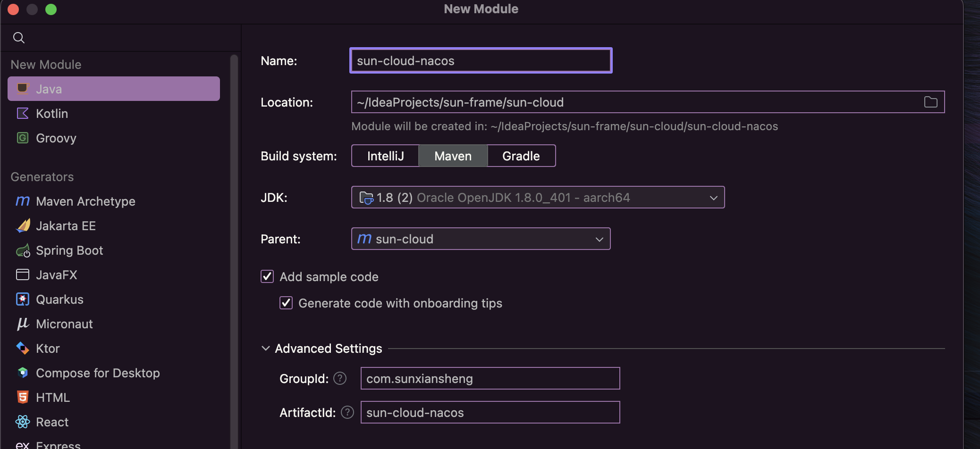Select Groovy module type
The width and height of the screenshot is (980, 449).
point(114,138)
